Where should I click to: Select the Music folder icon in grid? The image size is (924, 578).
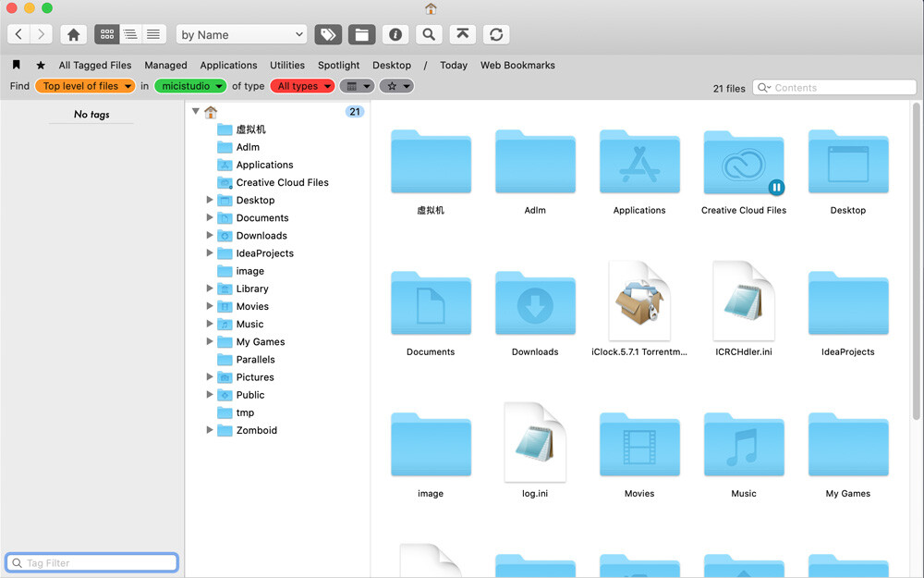click(x=744, y=445)
